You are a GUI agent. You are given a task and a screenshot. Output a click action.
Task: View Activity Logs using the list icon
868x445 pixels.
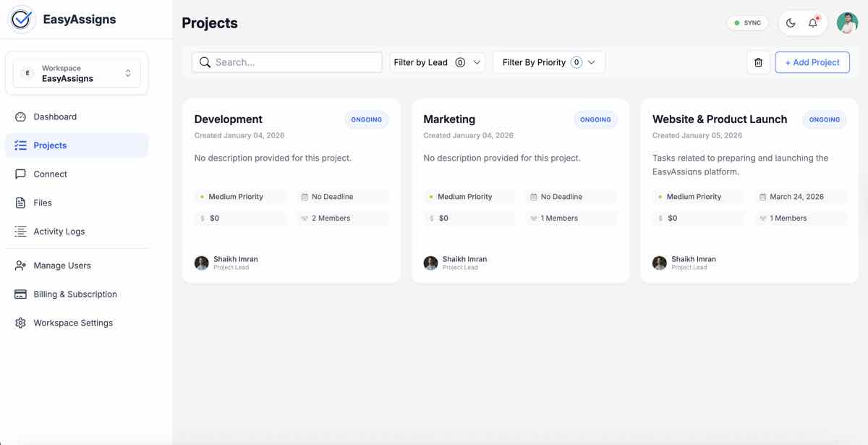click(x=21, y=232)
